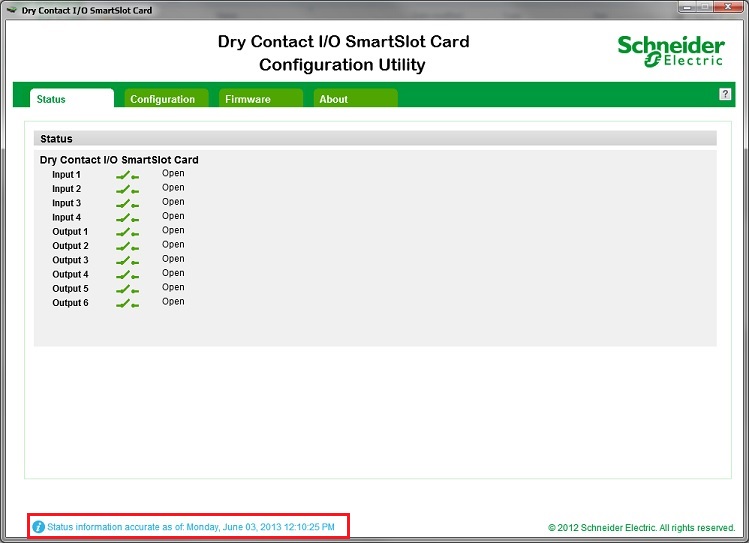The width and height of the screenshot is (749, 543).
Task: Click the Input 4 open-contact icon
Action: tap(128, 219)
